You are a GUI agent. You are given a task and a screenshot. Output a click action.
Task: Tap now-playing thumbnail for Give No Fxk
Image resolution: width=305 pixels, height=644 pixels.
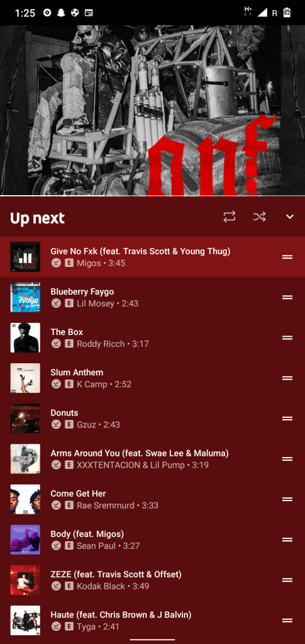pyautogui.click(x=25, y=257)
